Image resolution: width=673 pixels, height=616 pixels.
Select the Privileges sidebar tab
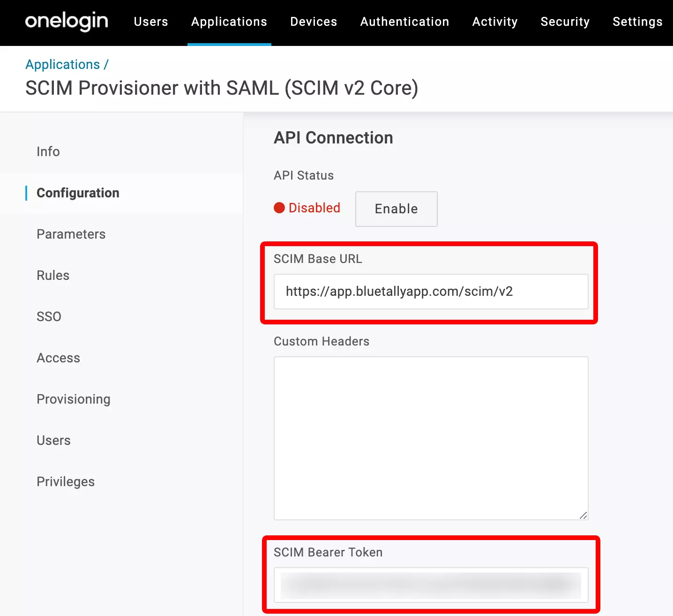click(x=66, y=481)
